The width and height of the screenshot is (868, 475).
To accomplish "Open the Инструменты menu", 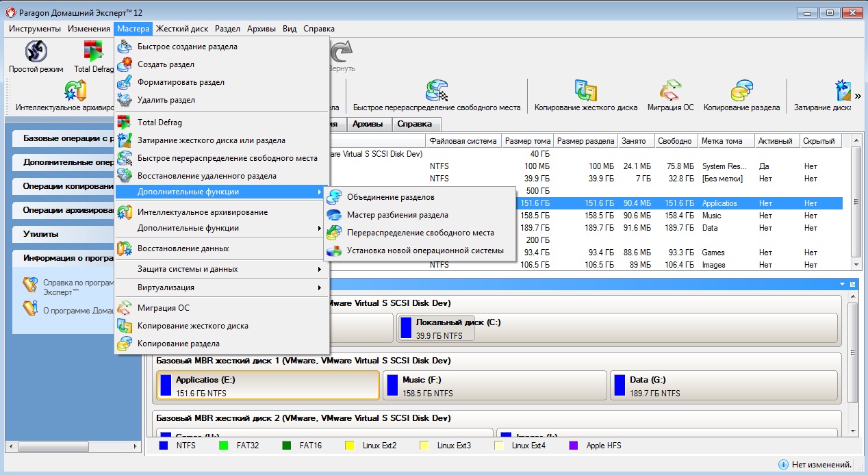I will tap(35, 29).
